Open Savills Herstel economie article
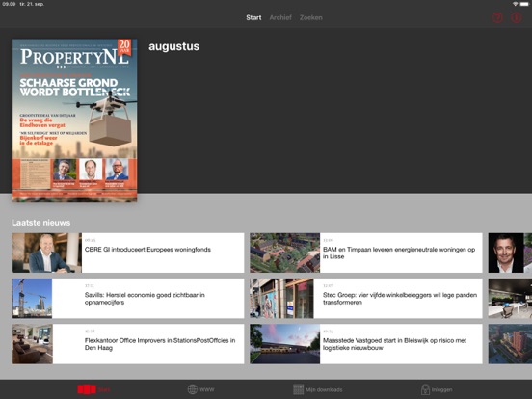 [x=128, y=299]
